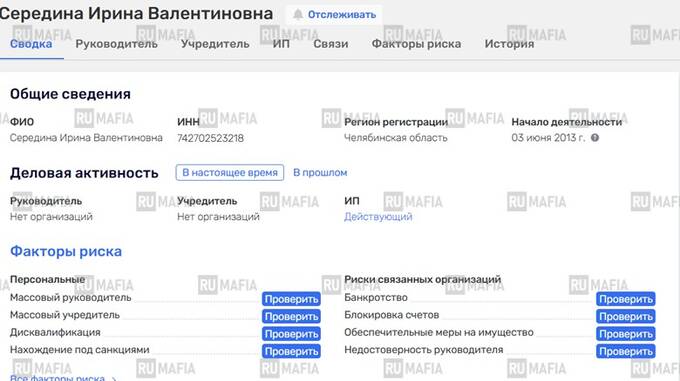The width and height of the screenshot is (680, 381).
Task: Click the Общие сведения heading
Action: 70,94
